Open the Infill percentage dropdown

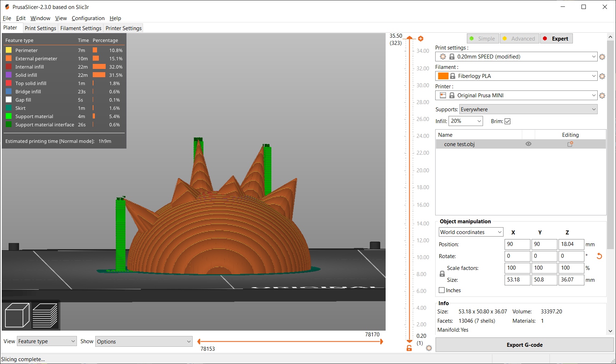coord(465,121)
